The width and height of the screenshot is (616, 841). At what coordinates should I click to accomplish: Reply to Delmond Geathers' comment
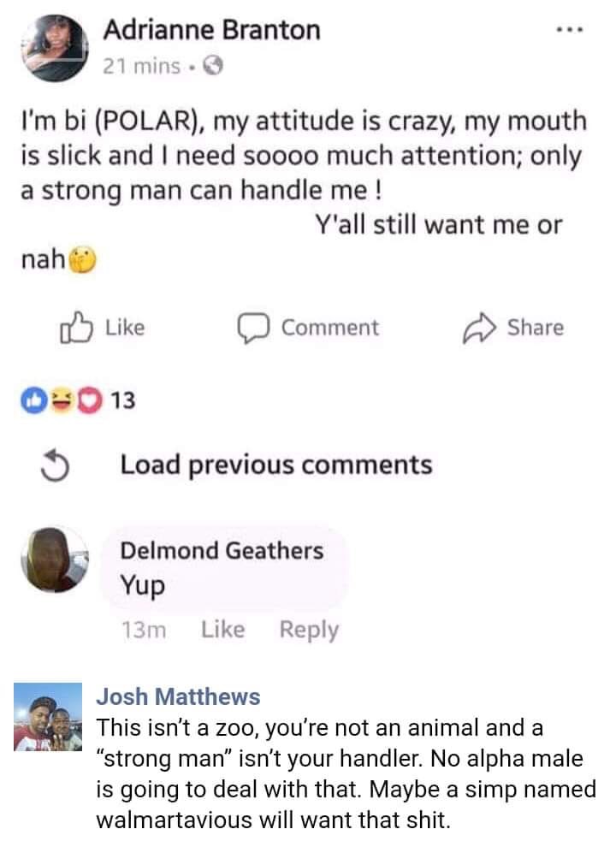pos(309,630)
